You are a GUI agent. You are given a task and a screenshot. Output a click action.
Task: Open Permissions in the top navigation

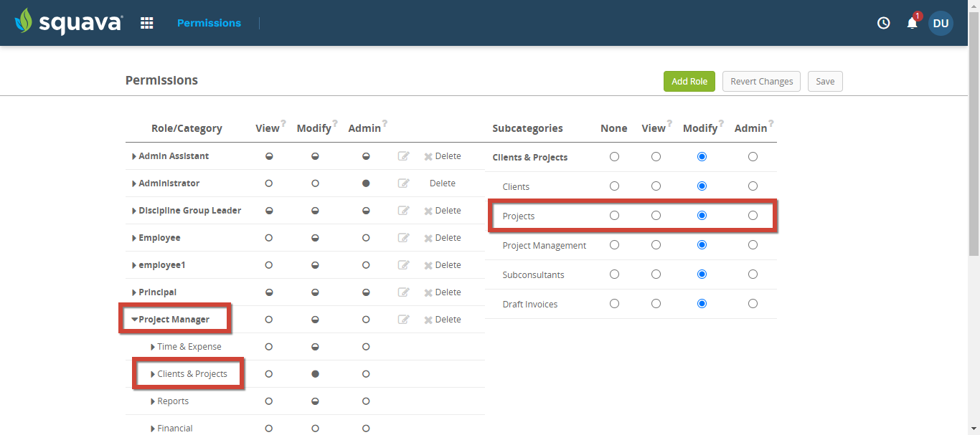pyautogui.click(x=209, y=22)
